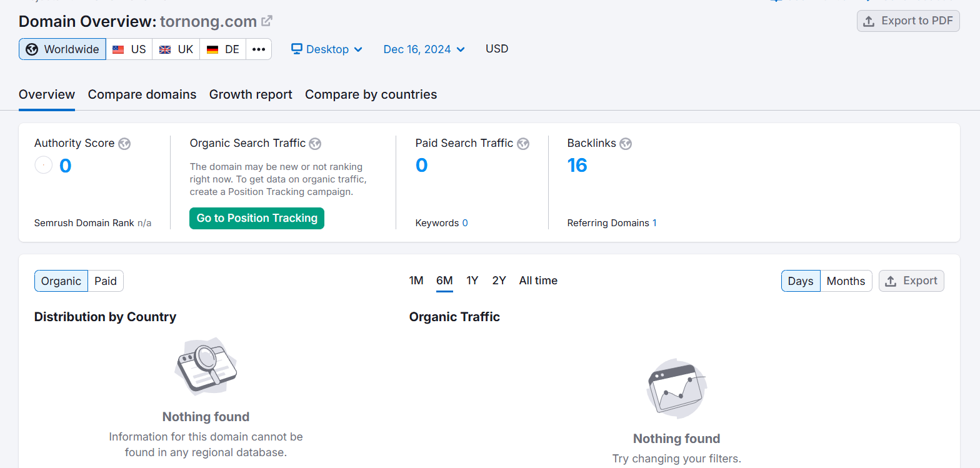Click the globe icon beside Organic Search Traffic
Image resolution: width=980 pixels, height=468 pixels.
pos(315,144)
